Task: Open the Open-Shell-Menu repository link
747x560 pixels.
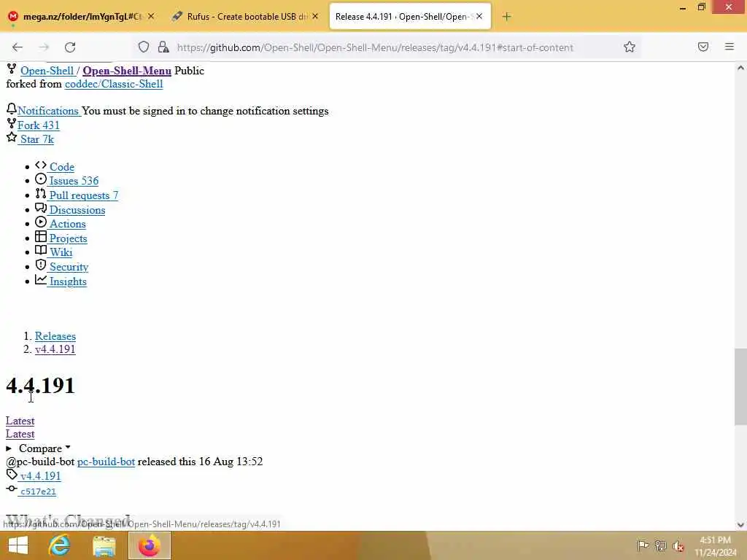Action: point(127,71)
